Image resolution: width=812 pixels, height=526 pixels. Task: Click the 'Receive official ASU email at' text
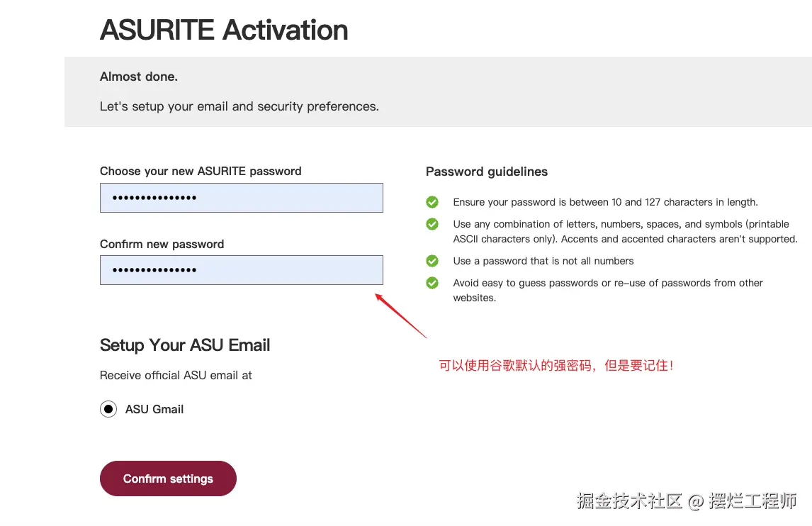point(176,375)
